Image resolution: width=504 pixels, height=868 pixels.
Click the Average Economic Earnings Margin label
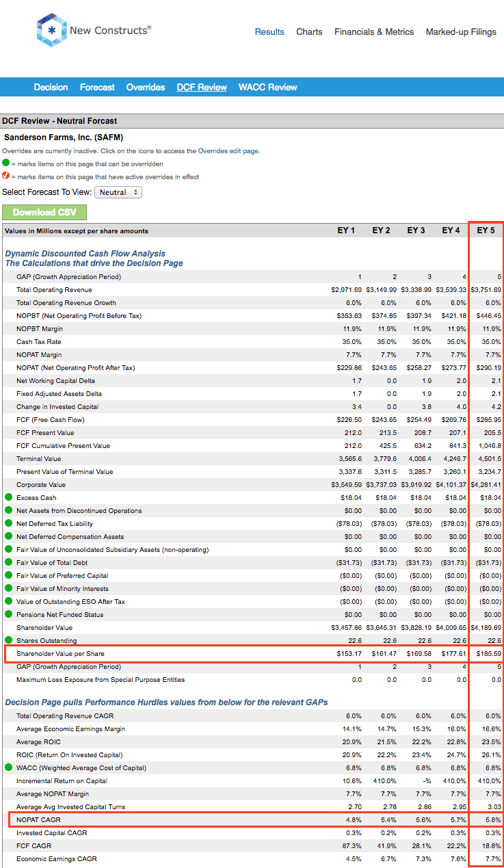coord(70,728)
